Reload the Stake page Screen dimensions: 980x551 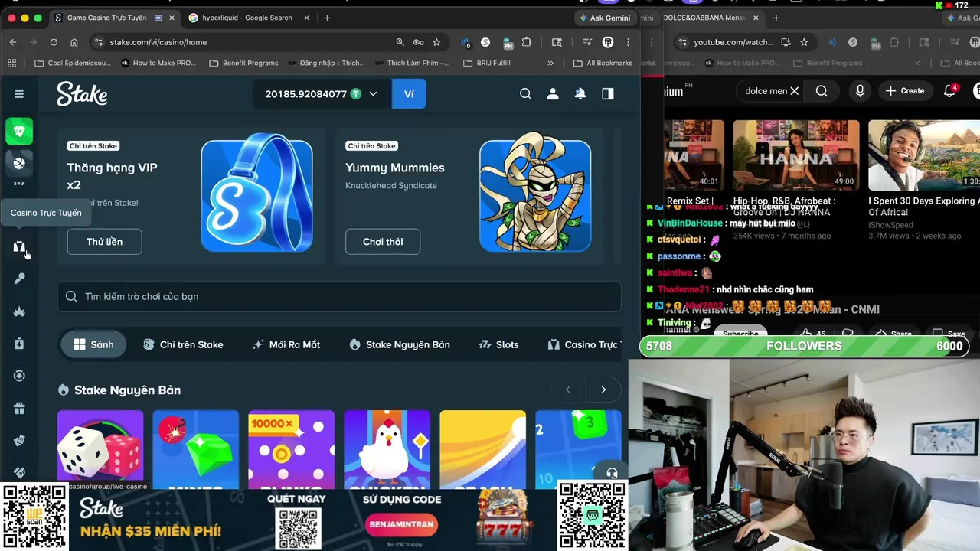(54, 42)
